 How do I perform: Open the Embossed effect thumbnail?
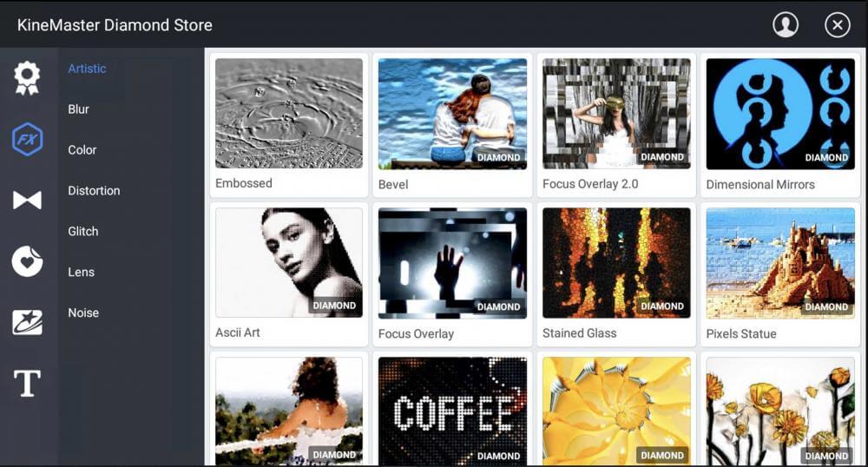289,114
